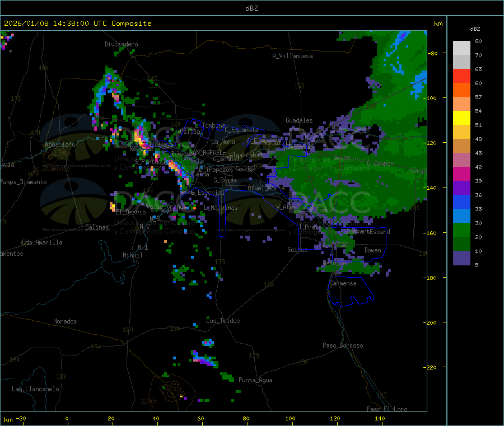
Task: Select the dBZ title at top
Action: 251,8
